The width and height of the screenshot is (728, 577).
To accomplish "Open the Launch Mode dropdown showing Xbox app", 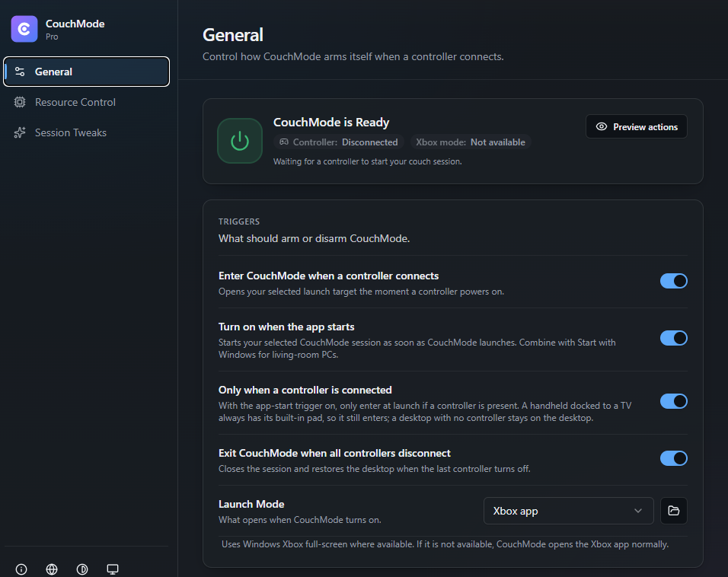I will (x=568, y=511).
